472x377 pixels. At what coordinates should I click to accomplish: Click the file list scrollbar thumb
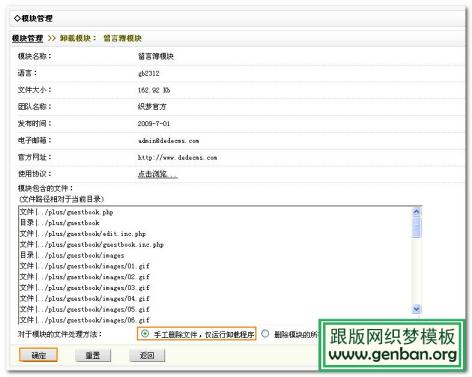pyautogui.click(x=416, y=227)
